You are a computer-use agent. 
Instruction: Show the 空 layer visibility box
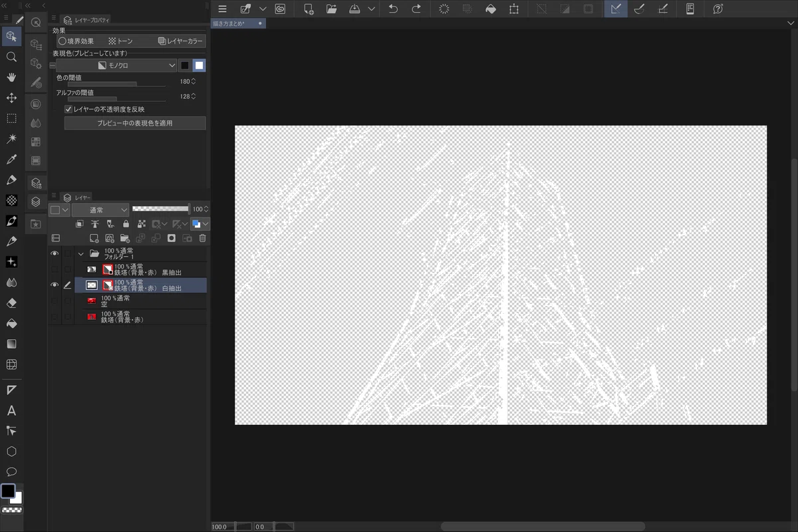pos(55,301)
